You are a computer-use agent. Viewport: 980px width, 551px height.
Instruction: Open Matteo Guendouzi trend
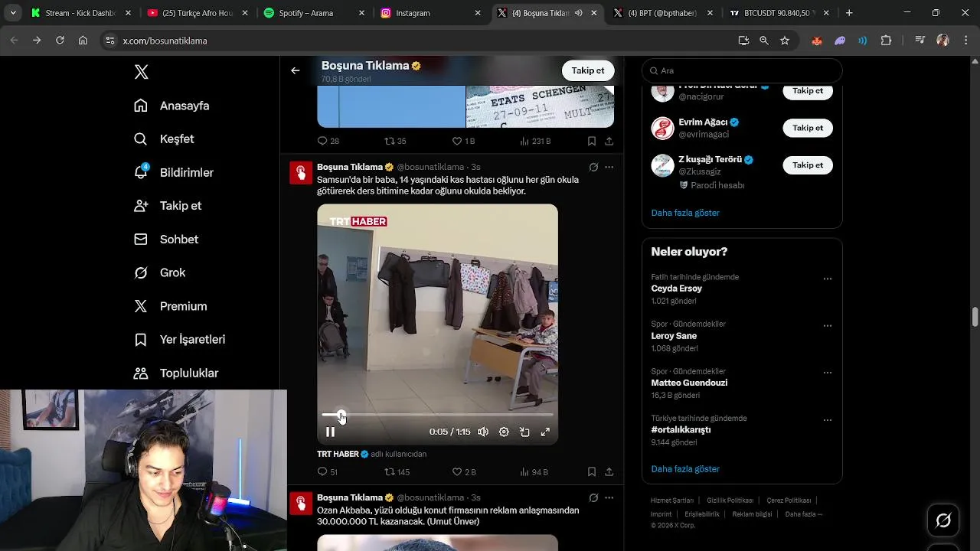pyautogui.click(x=689, y=383)
